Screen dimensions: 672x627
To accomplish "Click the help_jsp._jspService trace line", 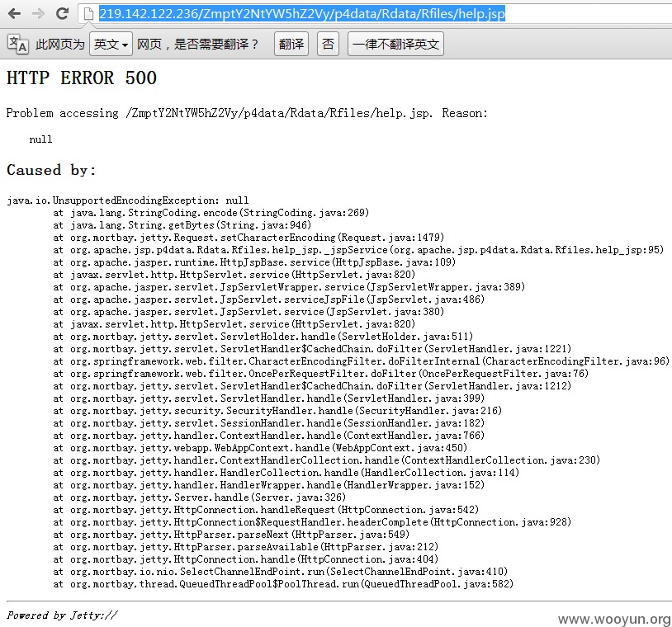I will [x=358, y=250].
